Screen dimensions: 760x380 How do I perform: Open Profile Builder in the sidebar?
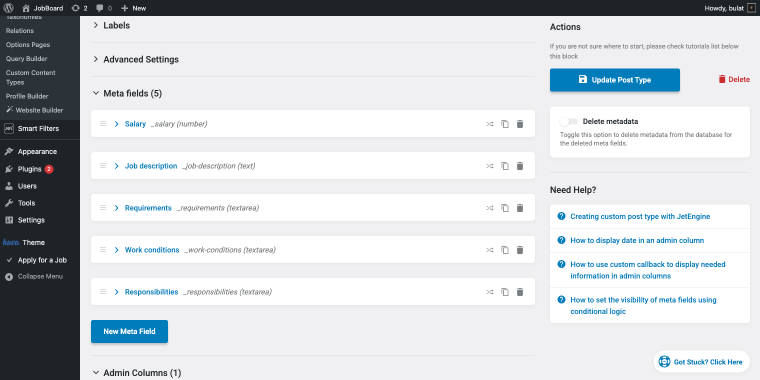tap(27, 96)
